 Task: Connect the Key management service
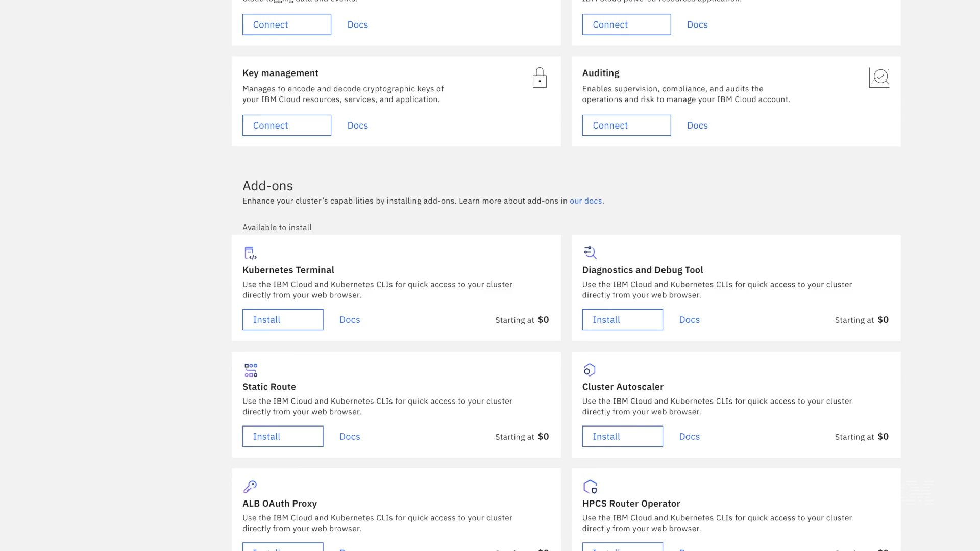pyautogui.click(x=287, y=126)
